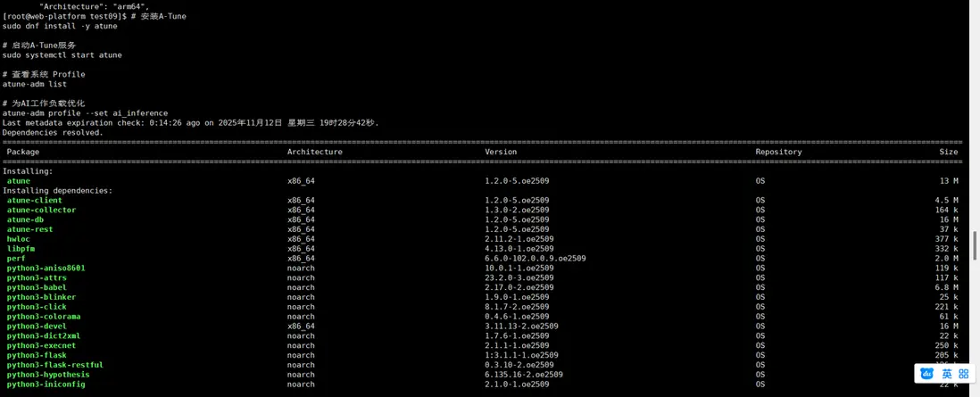Click the 'python3-attrs' package name
This screenshot has width=980, height=397.
coord(37,277)
